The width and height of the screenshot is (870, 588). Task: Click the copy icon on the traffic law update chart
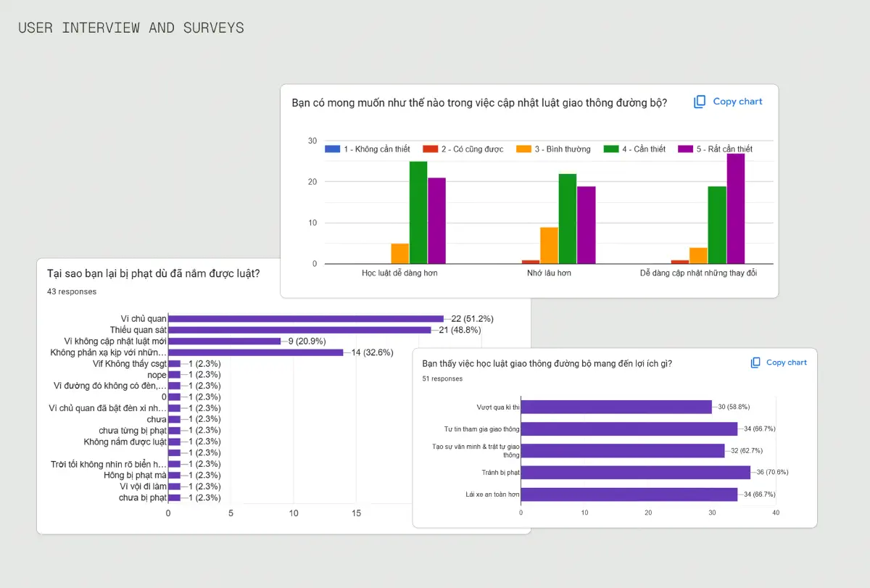click(700, 102)
